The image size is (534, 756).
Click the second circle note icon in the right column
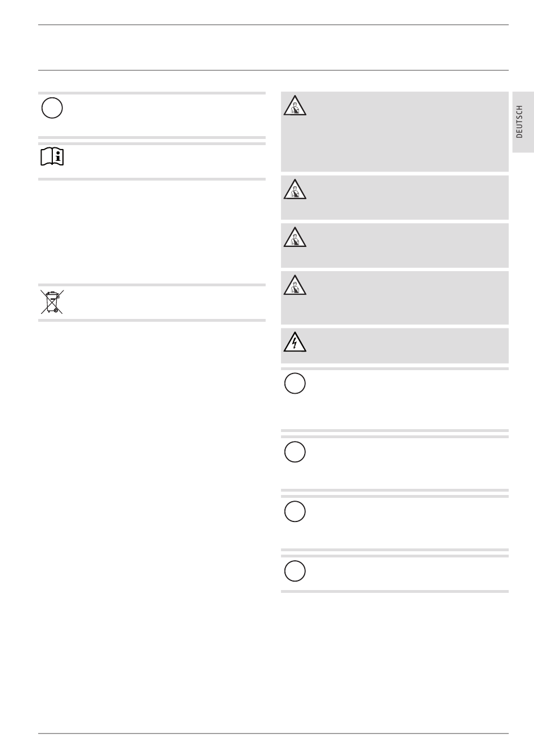point(295,452)
